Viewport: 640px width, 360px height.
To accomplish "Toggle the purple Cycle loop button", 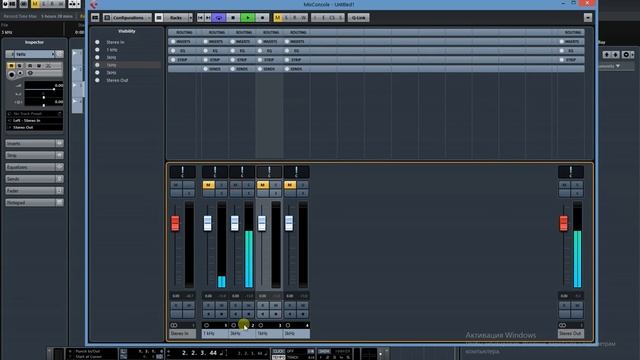I will [x=219, y=18].
